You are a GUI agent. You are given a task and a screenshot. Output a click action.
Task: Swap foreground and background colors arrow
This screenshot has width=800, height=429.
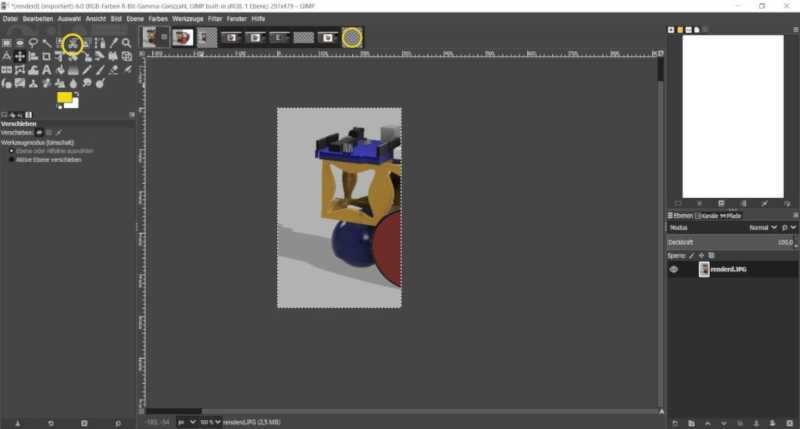point(77,94)
